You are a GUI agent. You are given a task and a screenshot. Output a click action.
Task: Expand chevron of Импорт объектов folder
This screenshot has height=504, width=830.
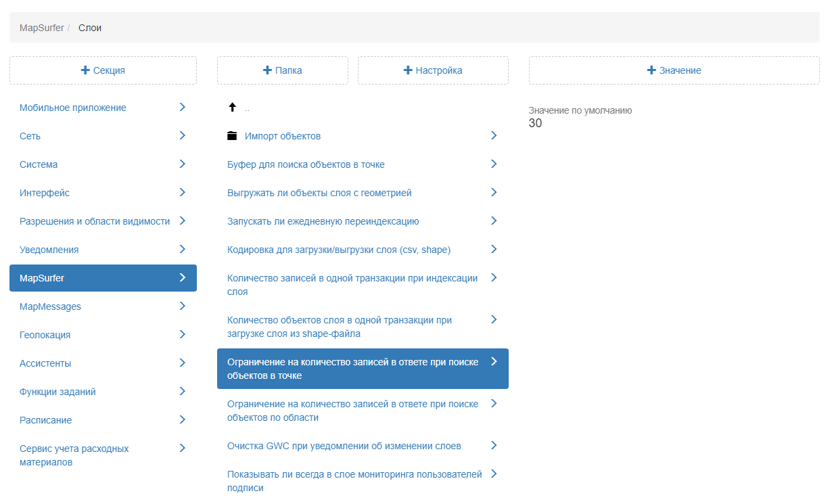tap(494, 135)
